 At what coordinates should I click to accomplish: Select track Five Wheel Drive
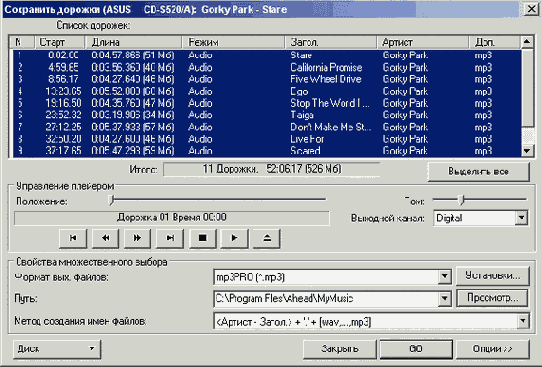pyautogui.click(x=267, y=79)
